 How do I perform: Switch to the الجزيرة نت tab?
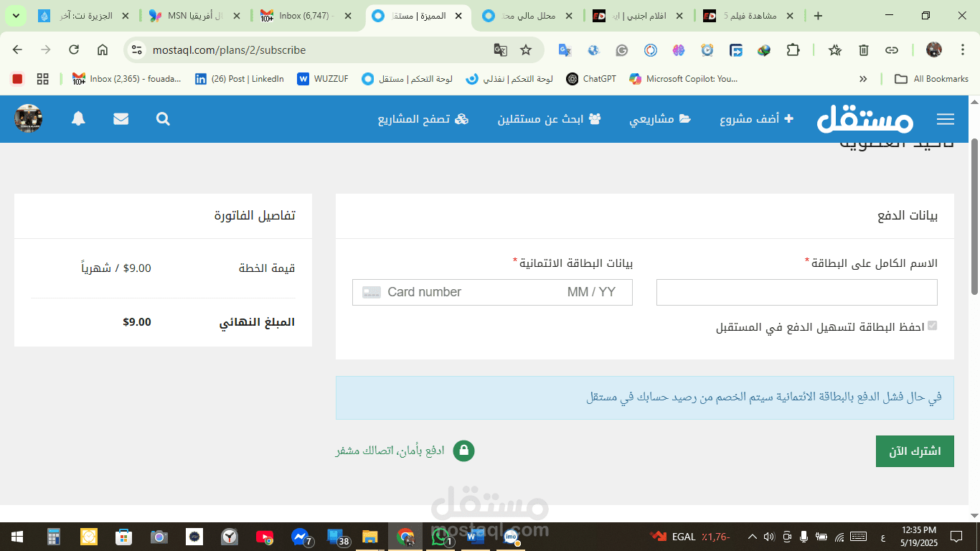85,16
